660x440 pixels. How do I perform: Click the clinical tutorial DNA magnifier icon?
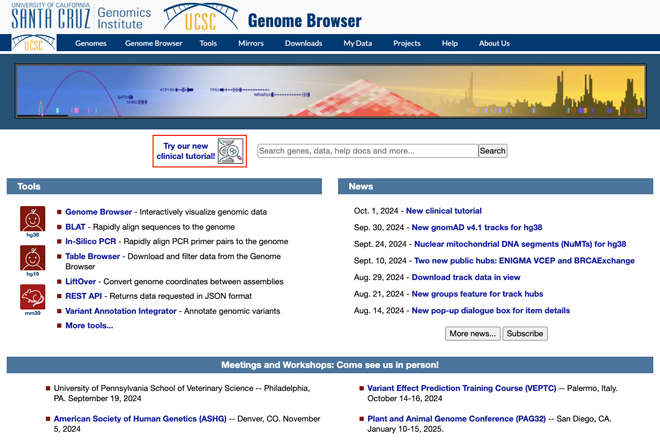click(230, 151)
